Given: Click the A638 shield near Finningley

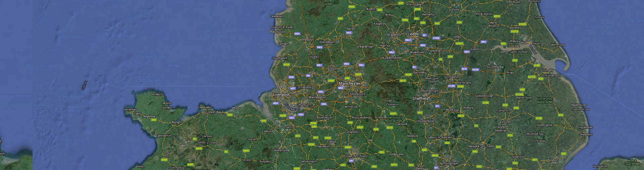Looking at the screenshot, I should click(x=460, y=86).
